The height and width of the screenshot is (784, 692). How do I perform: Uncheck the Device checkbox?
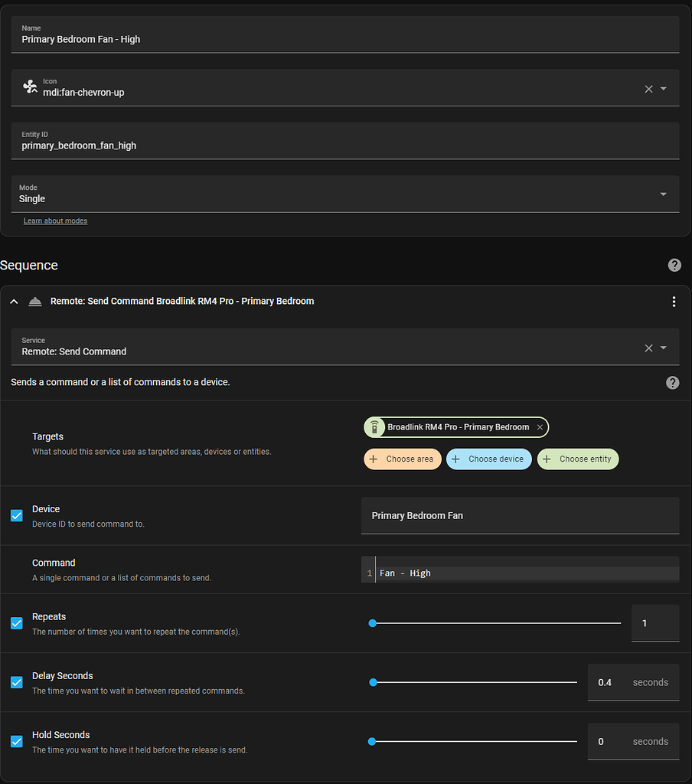click(x=17, y=515)
